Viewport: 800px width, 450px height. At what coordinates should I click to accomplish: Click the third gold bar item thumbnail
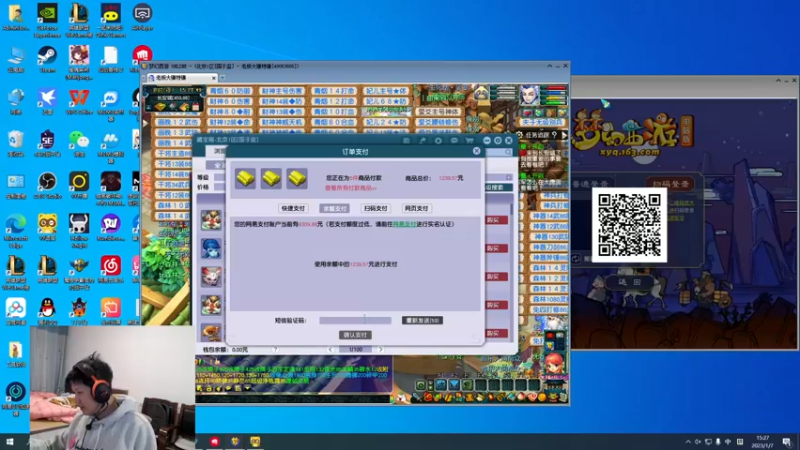pos(296,179)
